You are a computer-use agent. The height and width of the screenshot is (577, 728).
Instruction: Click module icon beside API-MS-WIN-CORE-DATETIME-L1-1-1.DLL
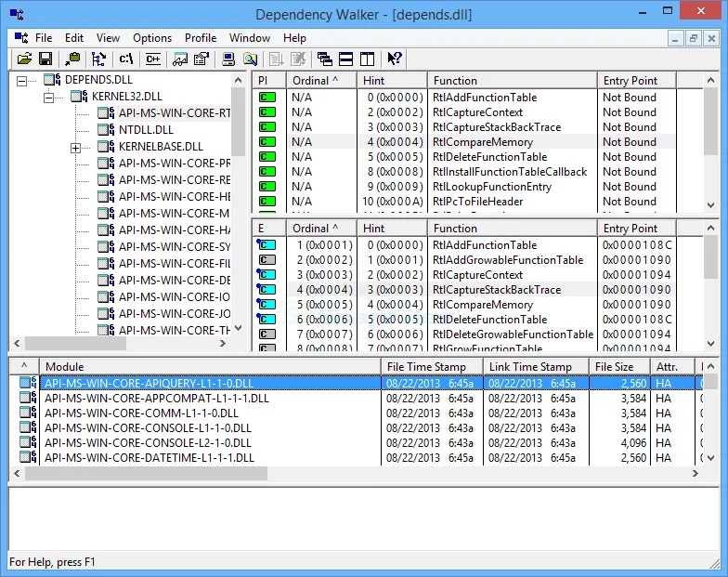click(x=28, y=457)
